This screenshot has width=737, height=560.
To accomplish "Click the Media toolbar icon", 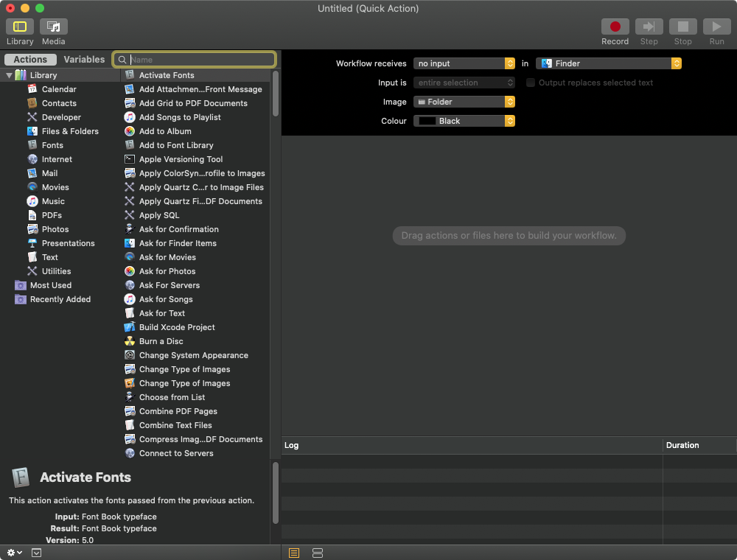I will pos(54,27).
